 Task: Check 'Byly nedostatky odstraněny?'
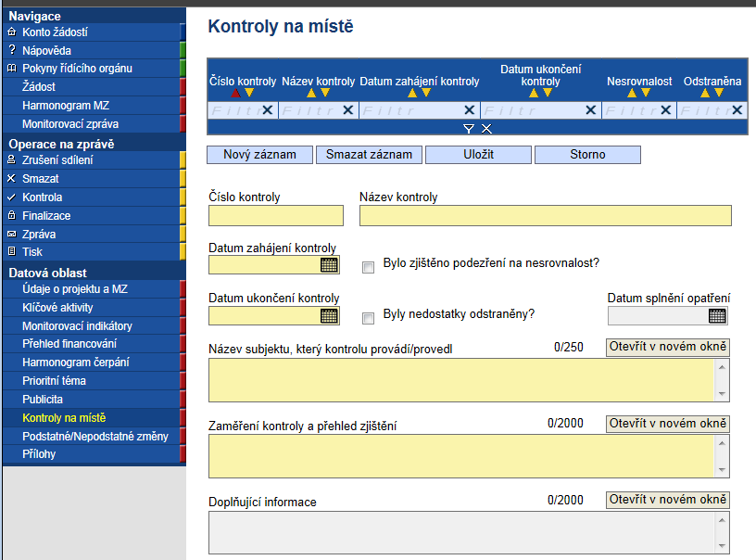[369, 318]
